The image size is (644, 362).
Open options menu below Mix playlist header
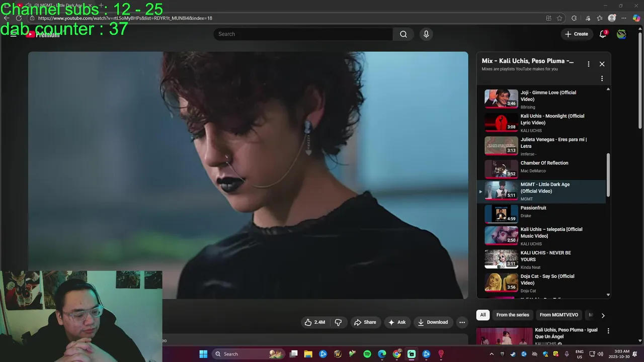(602, 78)
